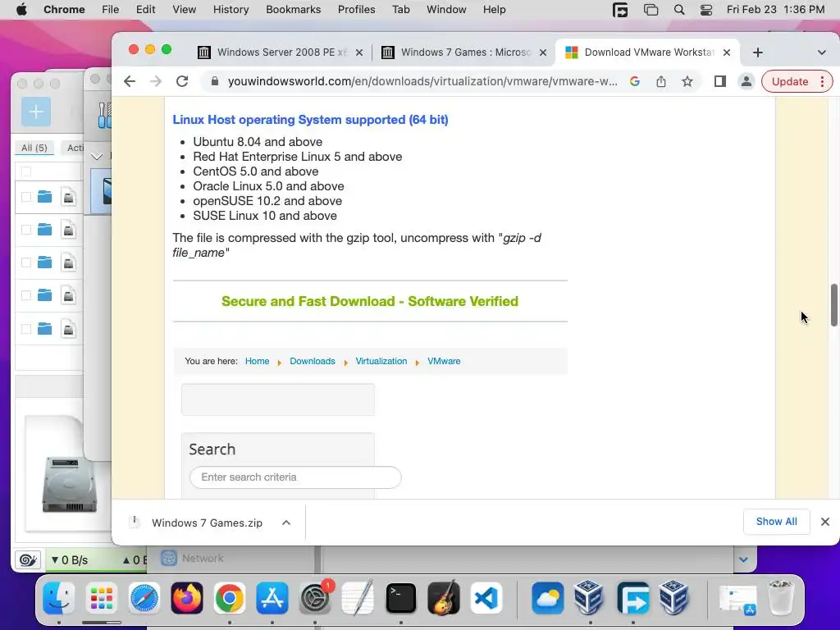
Task: Go forward a page in Chrome
Action: coord(156,81)
